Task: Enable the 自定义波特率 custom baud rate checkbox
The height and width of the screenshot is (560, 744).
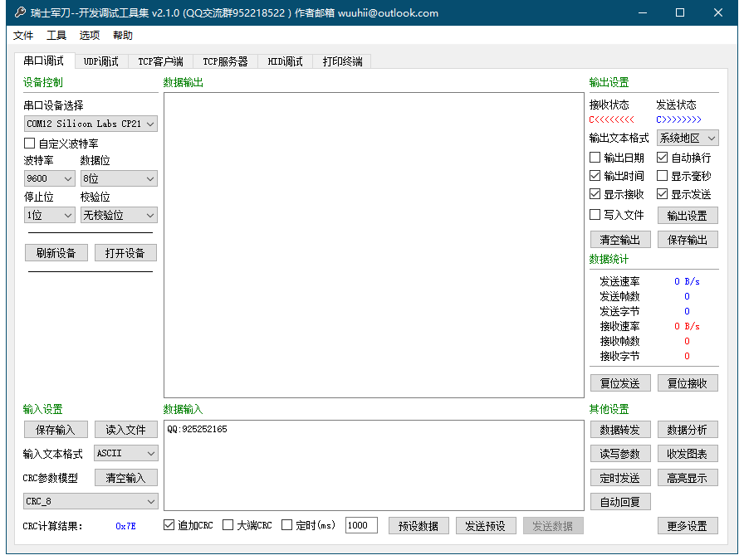Action: tap(28, 142)
